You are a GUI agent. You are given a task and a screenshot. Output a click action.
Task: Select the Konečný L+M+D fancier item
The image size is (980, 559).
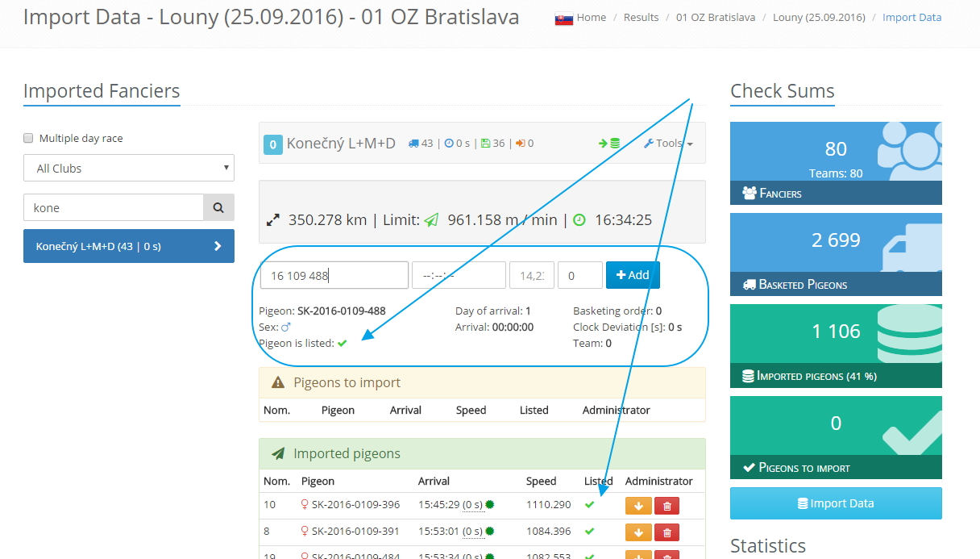coord(129,246)
